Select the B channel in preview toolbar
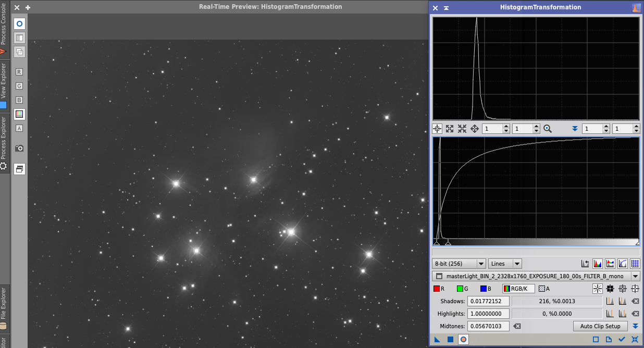Screen dimensions: 644x348 coord(19,100)
